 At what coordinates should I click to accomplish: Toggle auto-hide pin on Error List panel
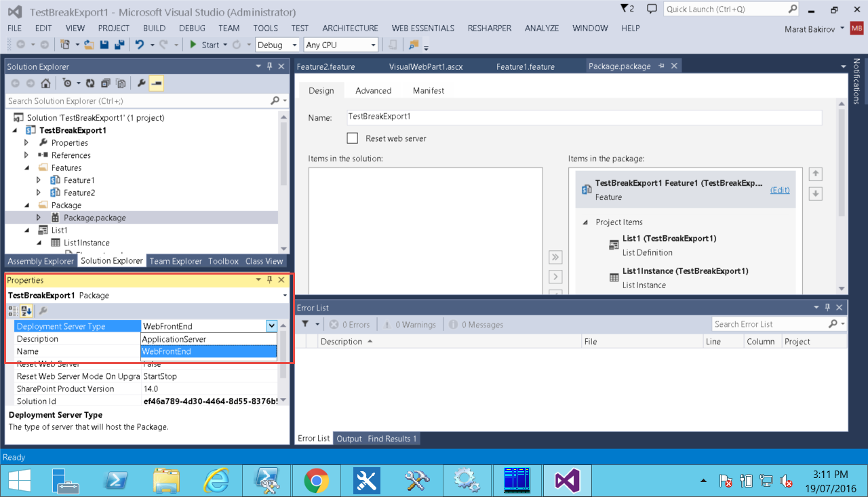coord(827,308)
